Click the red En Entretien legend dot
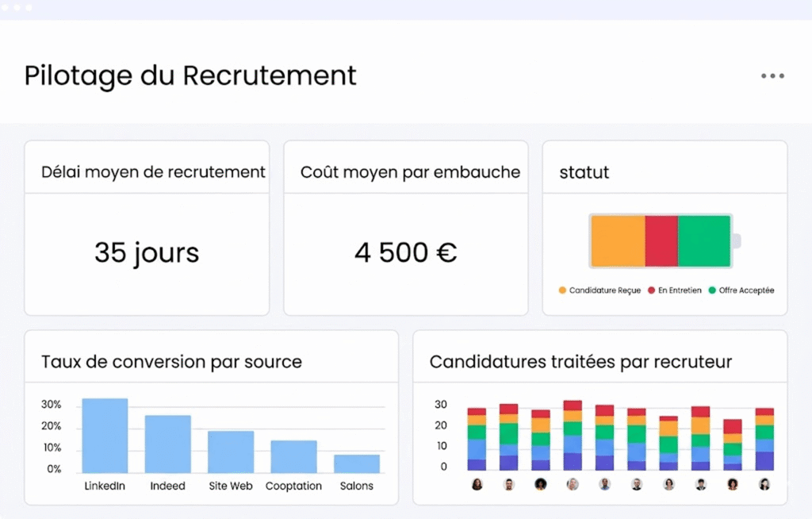This screenshot has width=812, height=519. pyautogui.click(x=652, y=290)
